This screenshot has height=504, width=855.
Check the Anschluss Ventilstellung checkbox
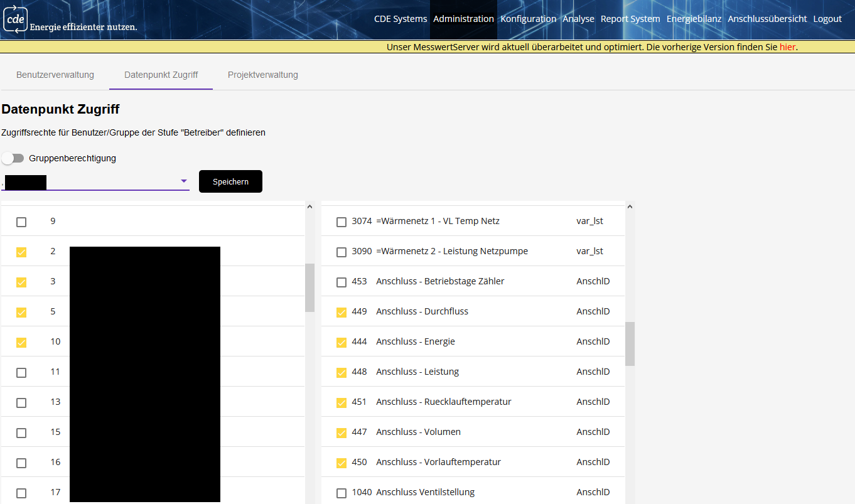pyautogui.click(x=341, y=493)
